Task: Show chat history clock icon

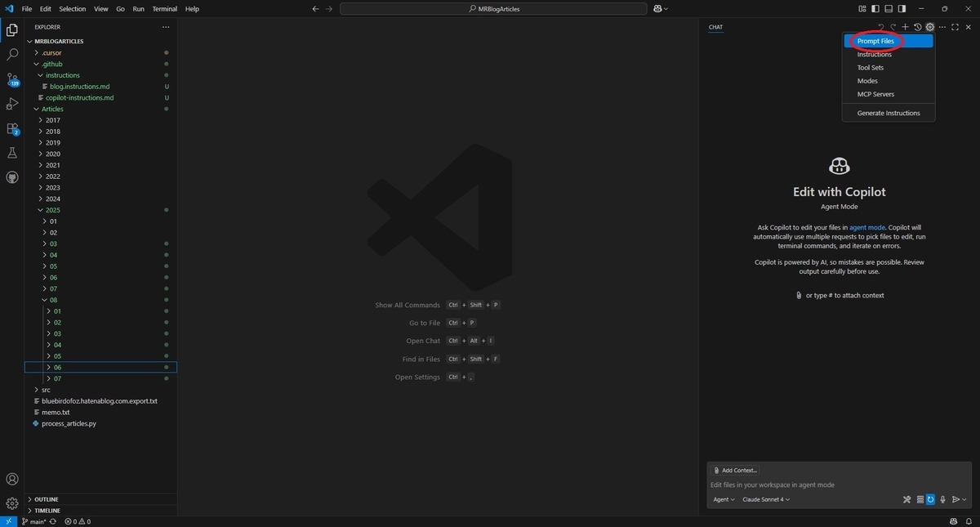Action: [x=917, y=27]
